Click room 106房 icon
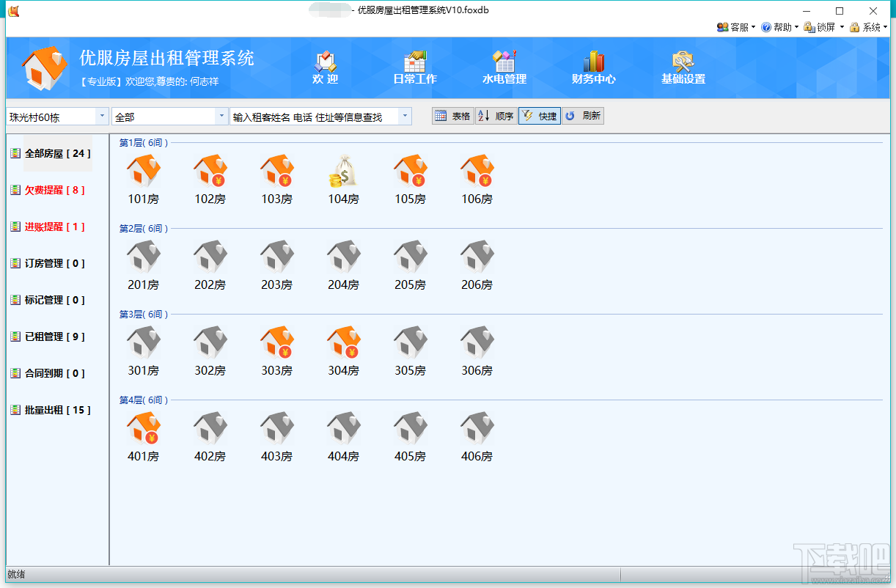This screenshot has height=588, width=896. coord(477,171)
